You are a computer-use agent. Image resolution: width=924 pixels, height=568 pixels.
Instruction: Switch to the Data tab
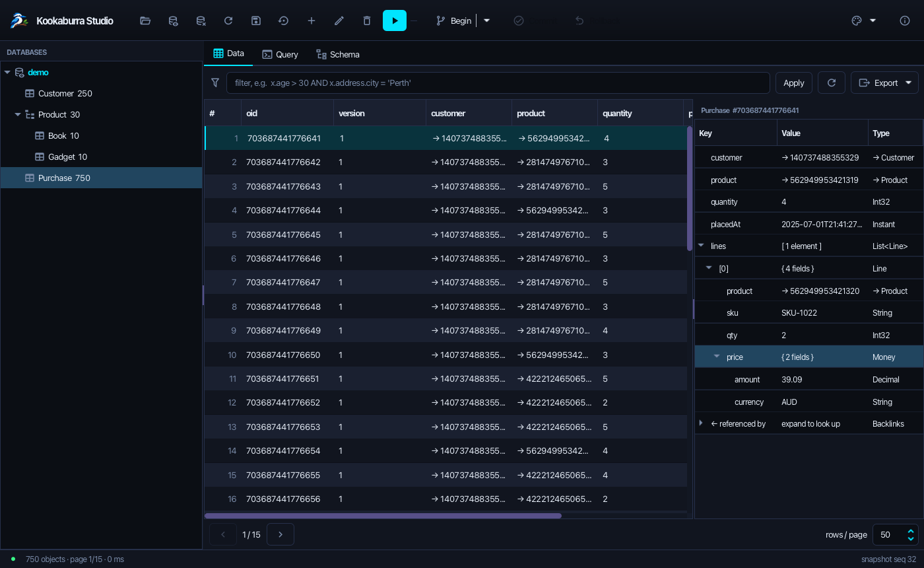[228, 53]
